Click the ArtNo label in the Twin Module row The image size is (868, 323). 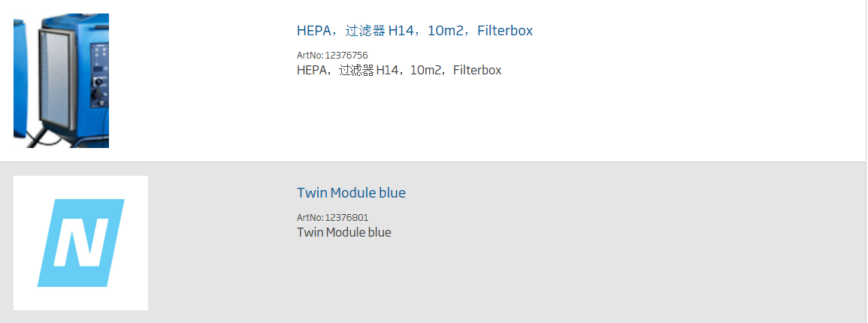click(310, 217)
